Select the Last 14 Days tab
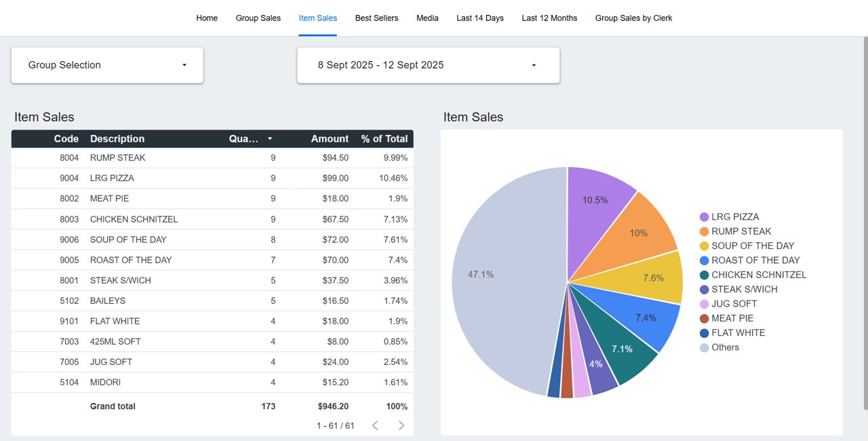Image resolution: width=868 pixels, height=441 pixels. tap(479, 18)
